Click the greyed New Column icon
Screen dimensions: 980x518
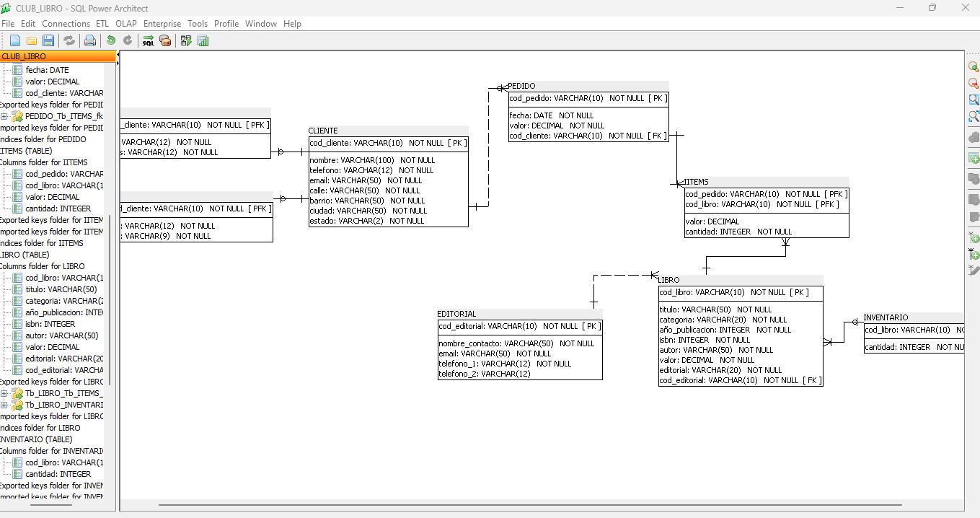click(974, 178)
